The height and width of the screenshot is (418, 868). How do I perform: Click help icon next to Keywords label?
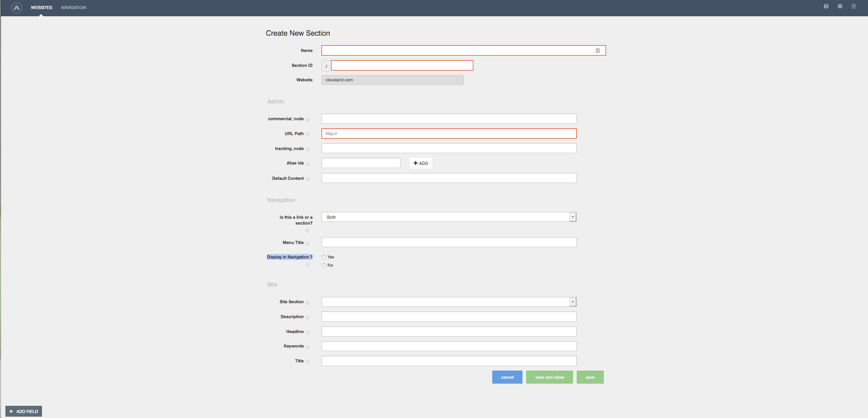[x=308, y=347]
